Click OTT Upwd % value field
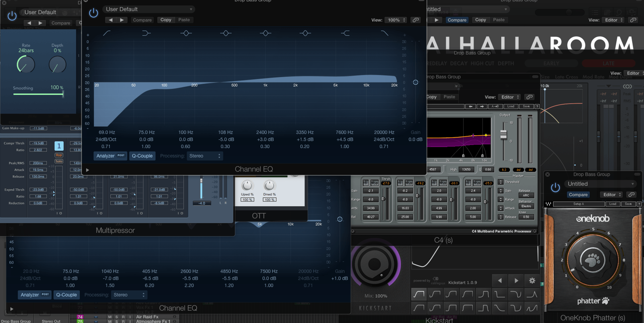This screenshot has width=644, height=323. tap(247, 200)
